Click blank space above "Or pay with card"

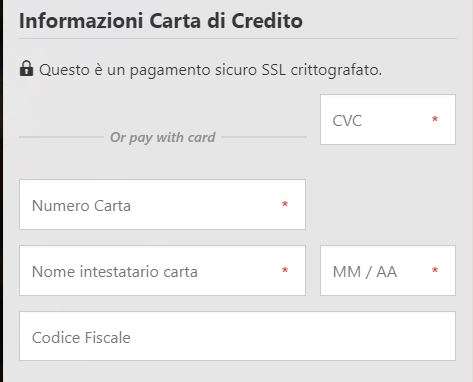coord(162,108)
